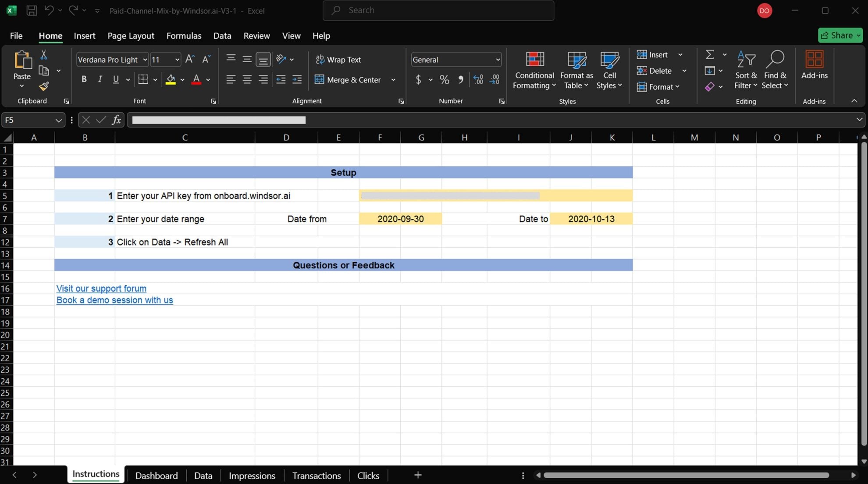Toggle Italic formatting
The image size is (868, 484).
click(100, 79)
